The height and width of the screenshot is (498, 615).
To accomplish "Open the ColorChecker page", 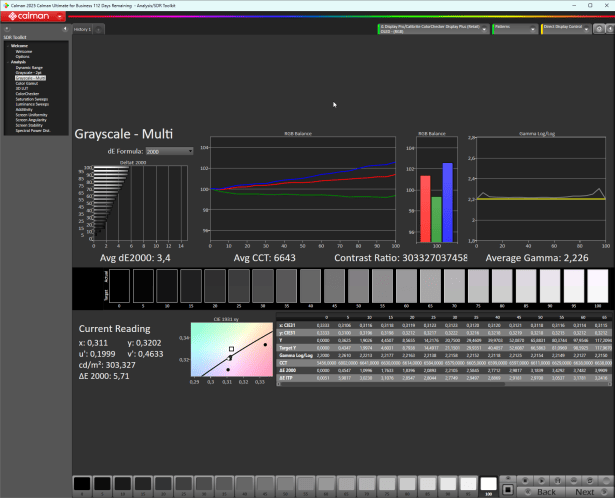I will (27, 94).
